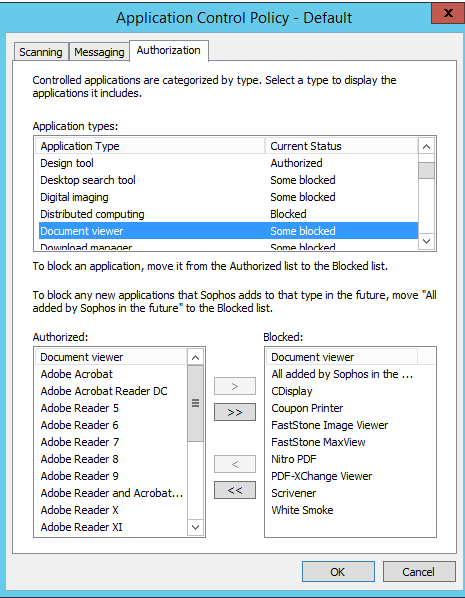Confirm the policy with OK
Screen dimensions: 465x598
[x=338, y=572]
